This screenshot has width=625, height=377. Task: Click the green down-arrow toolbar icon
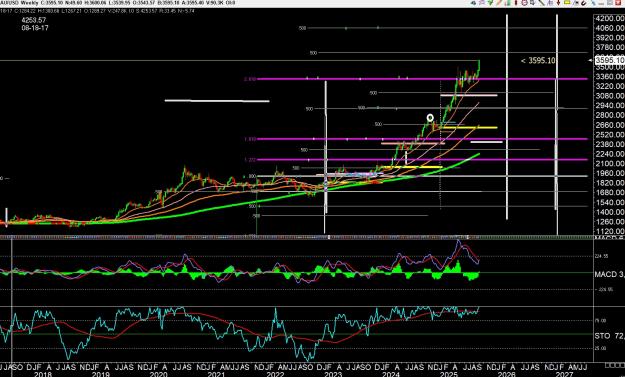tap(490, 2)
